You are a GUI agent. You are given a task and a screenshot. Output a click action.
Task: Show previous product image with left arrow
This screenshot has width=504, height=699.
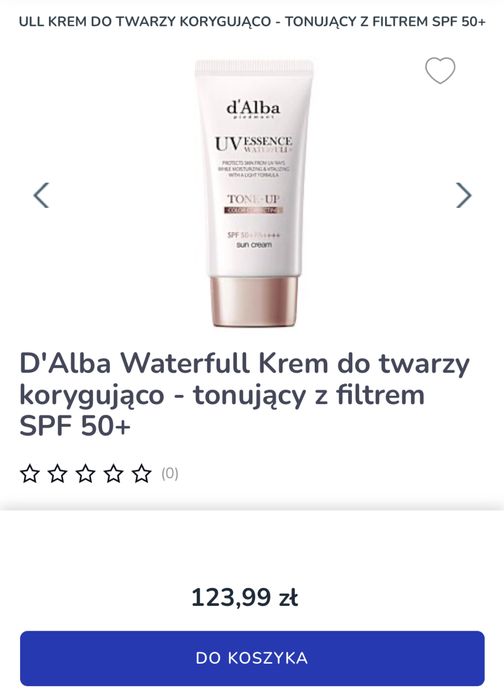click(41, 195)
